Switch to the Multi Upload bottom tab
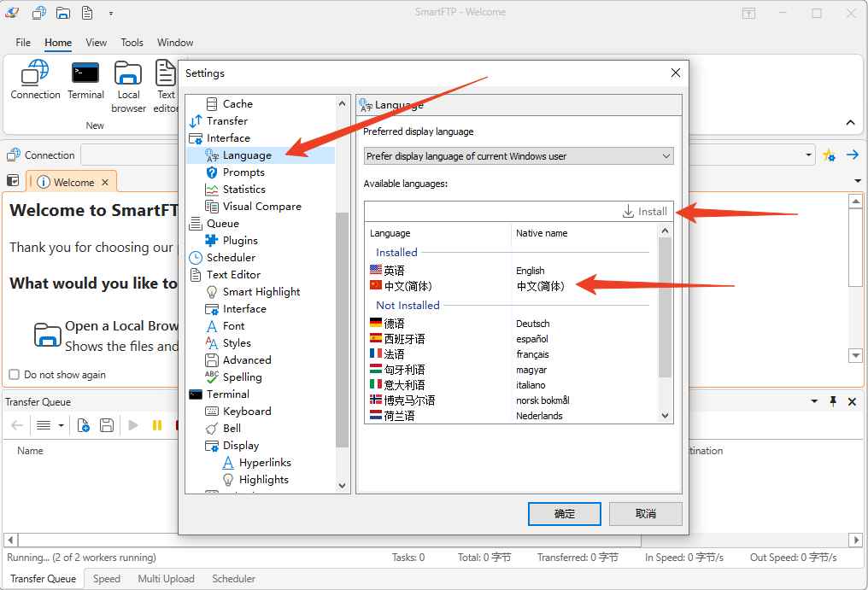868x590 pixels. pos(166,578)
